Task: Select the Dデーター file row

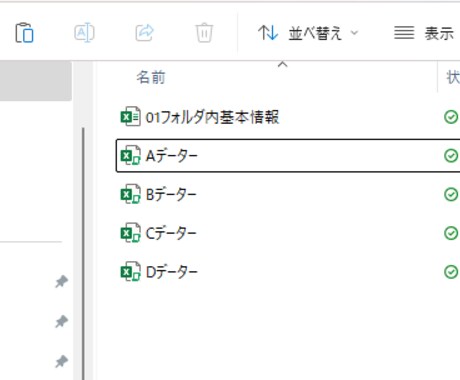Action: (288, 272)
